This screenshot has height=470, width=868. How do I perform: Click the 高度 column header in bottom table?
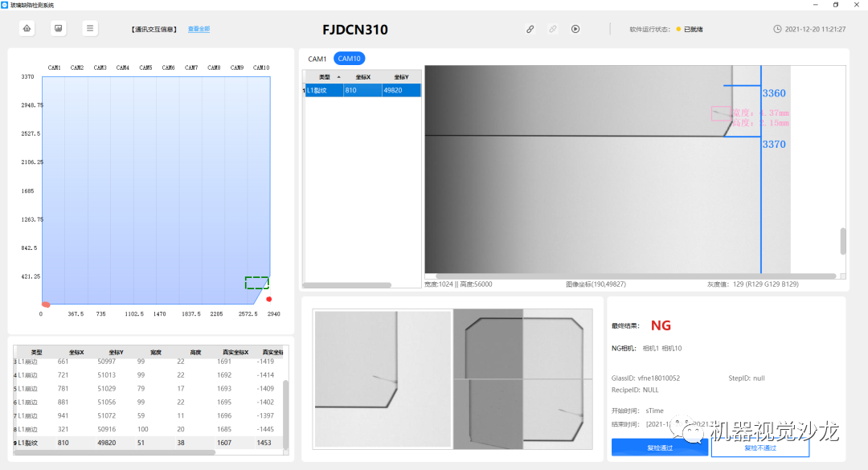pos(195,352)
